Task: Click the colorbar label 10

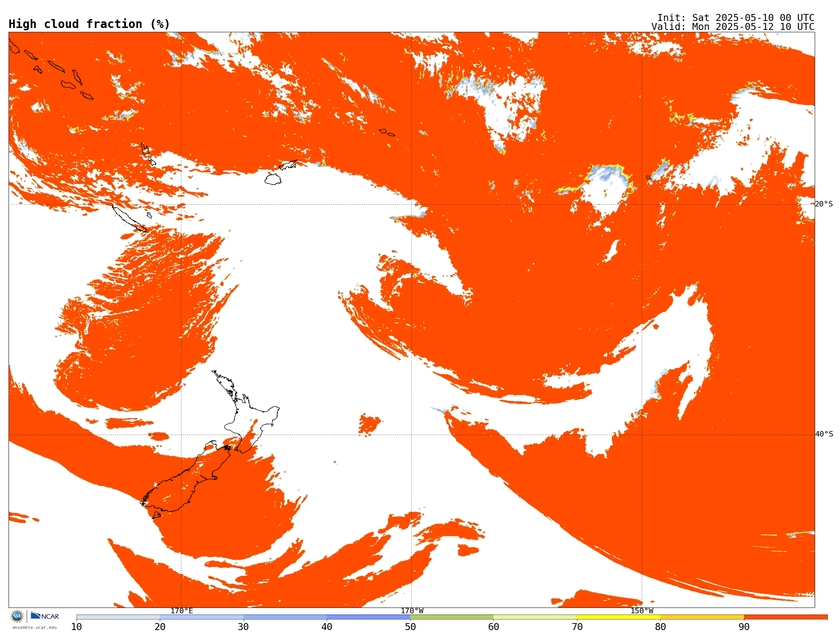Action: tap(77, 627)
